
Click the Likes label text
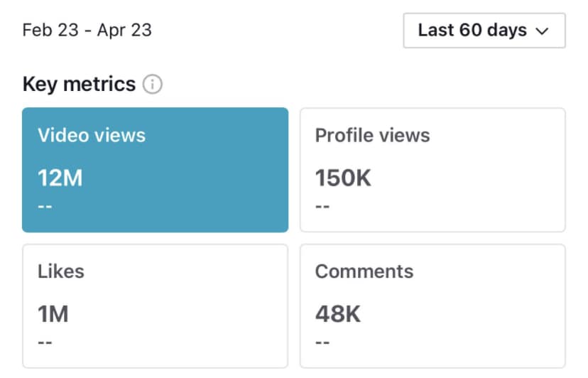click(x=61, y=271)
